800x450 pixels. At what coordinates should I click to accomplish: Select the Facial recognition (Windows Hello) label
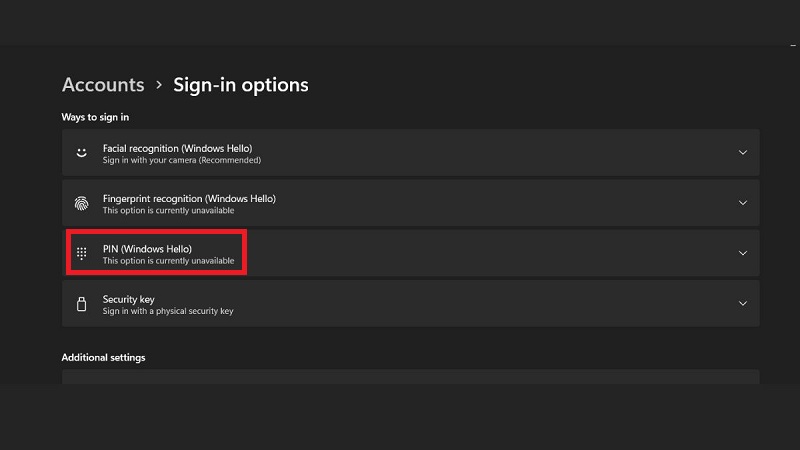(x=184, y=147)
